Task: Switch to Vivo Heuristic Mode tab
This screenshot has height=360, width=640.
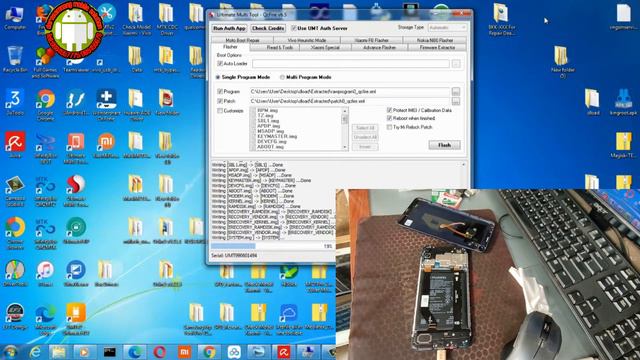Action: (x=307, y=40)
